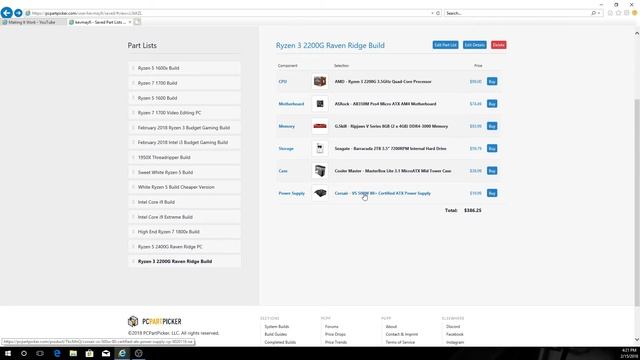This screenshot has width=640, height=360.
Task: Click the Memory component link
Action: (287, 127)
